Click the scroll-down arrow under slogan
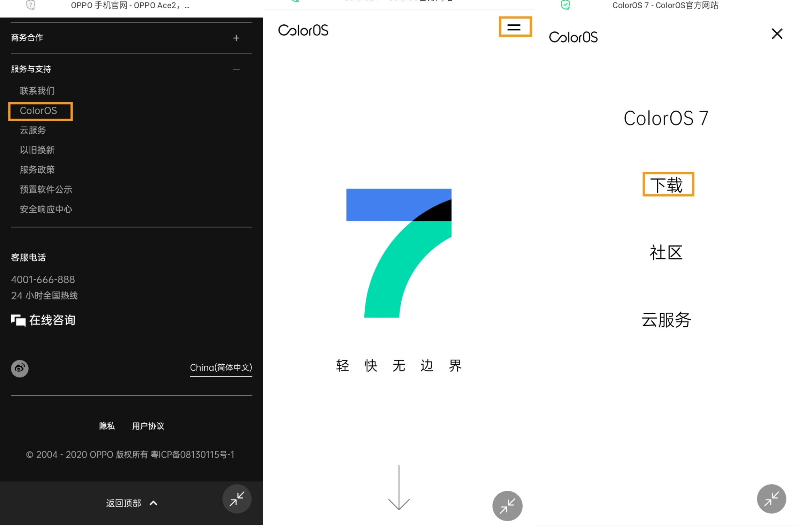 tap(398, 488)
